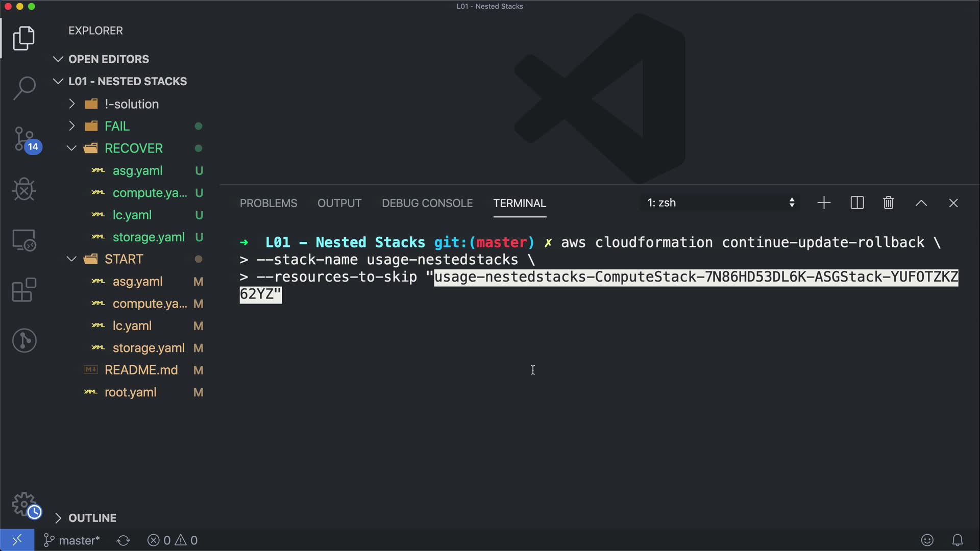The height and width of the screenshot is (551, 980).
Task: Open the Search view in activity bar
Action: click(24, 88)
